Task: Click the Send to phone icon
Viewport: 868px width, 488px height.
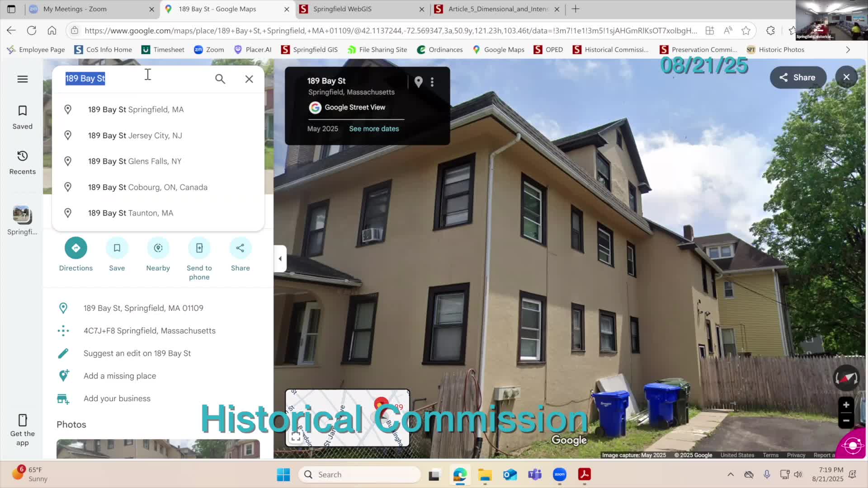Action: [x=199, y=248]
